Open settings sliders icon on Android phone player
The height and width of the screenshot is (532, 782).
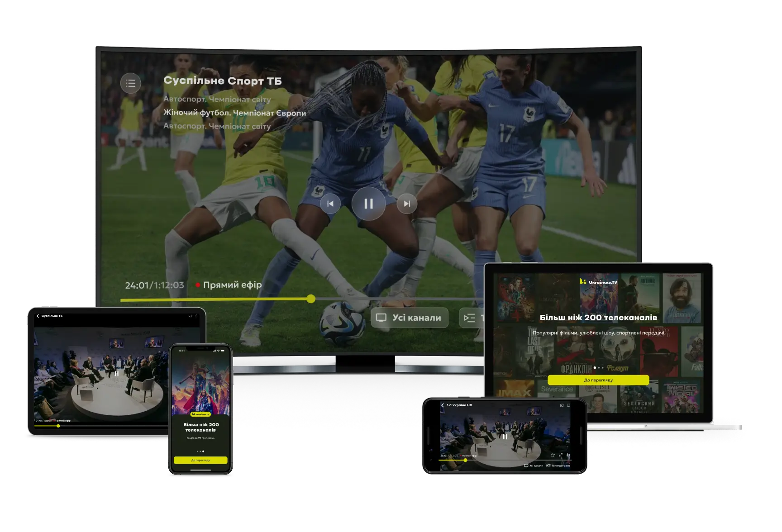coord(568,405)
